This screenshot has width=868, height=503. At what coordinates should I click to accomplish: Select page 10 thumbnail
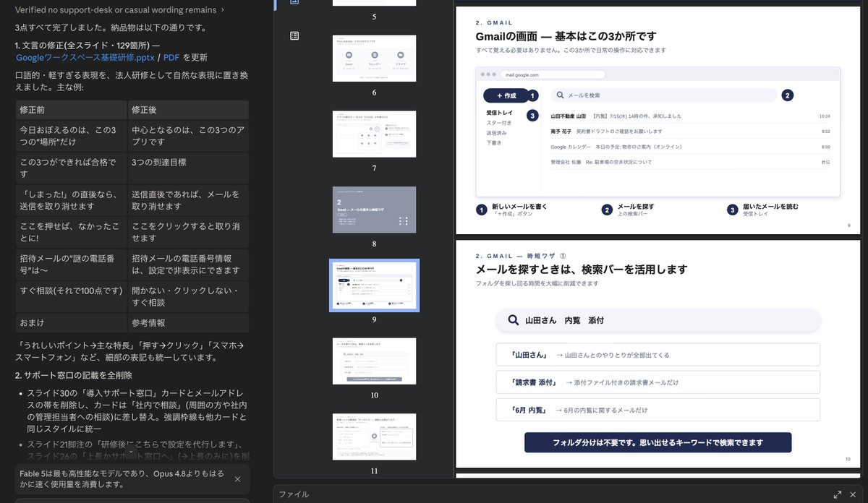(374, 361)
